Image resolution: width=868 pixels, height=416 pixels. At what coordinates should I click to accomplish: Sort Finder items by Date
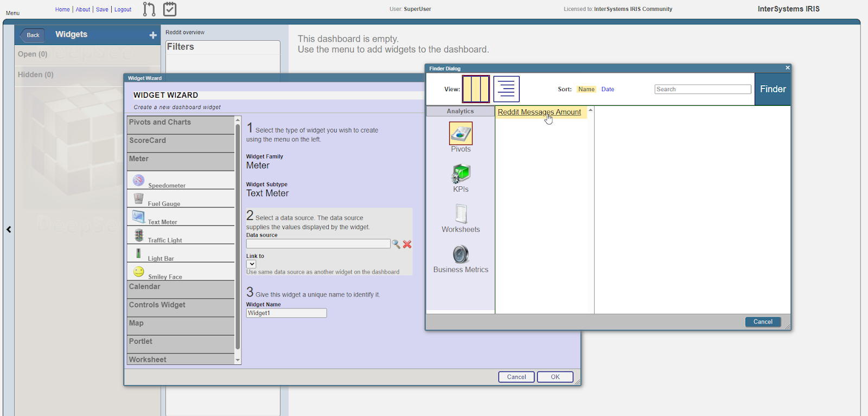[x=608, y=89]
